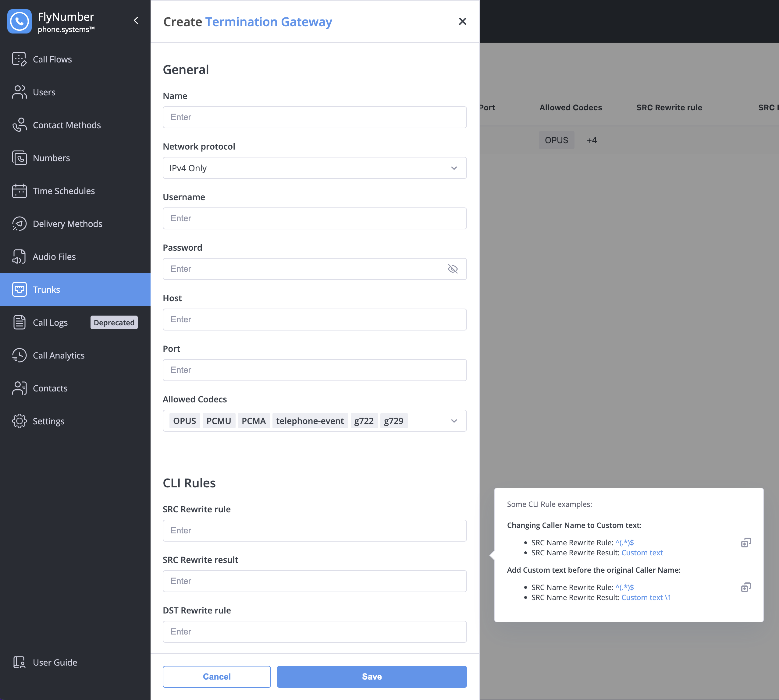Click the Users sidebar icon

point(19,92)
